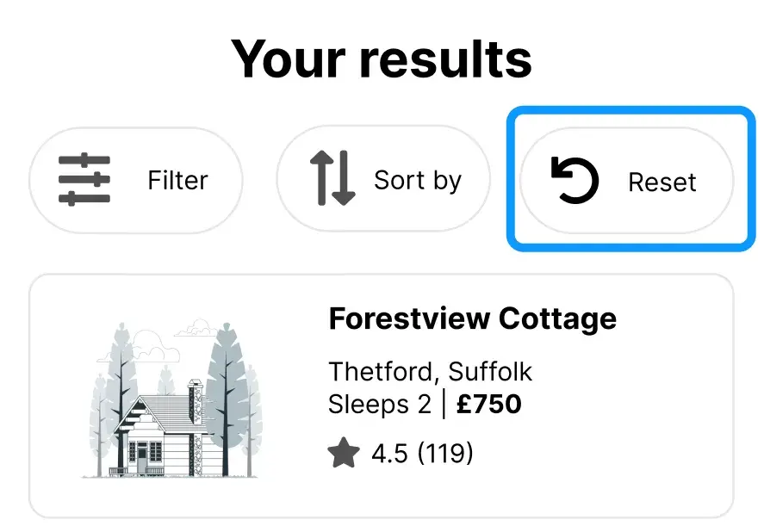Expand the Sort by options
The width and height of the screenshot is (764, 532).
pyautogui.click(x=418, y=180)
